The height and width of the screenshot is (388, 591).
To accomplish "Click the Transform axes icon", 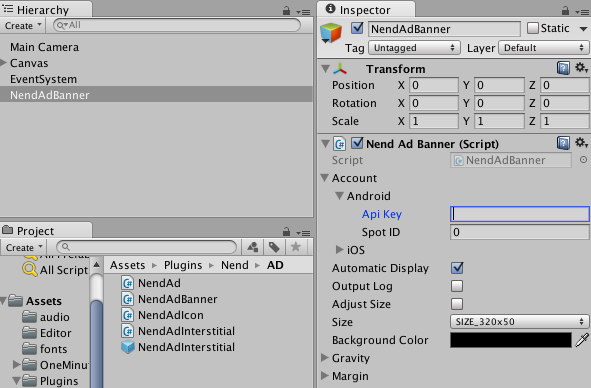I will click(340, 69).
